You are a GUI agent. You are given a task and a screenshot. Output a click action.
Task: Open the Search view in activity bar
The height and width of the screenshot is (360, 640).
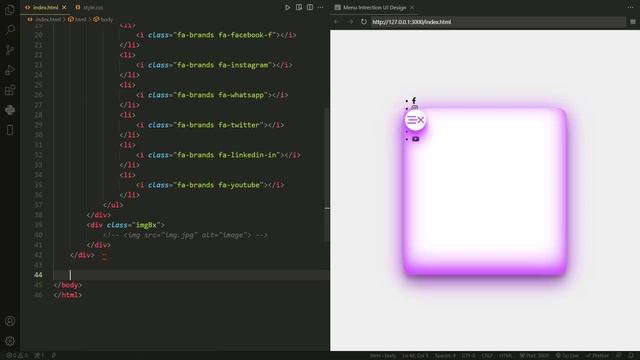(10, 29)
